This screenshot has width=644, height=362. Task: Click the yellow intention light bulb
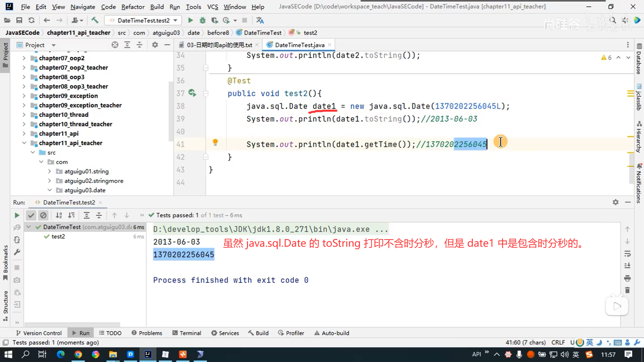click(215, 142)
